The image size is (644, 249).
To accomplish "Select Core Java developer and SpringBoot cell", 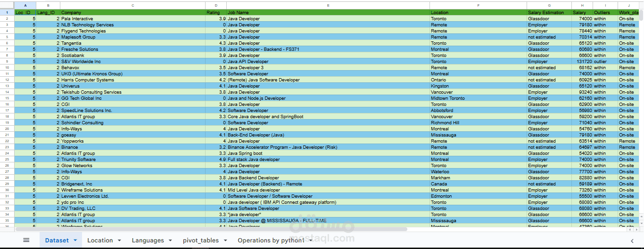I will point(328,116).
